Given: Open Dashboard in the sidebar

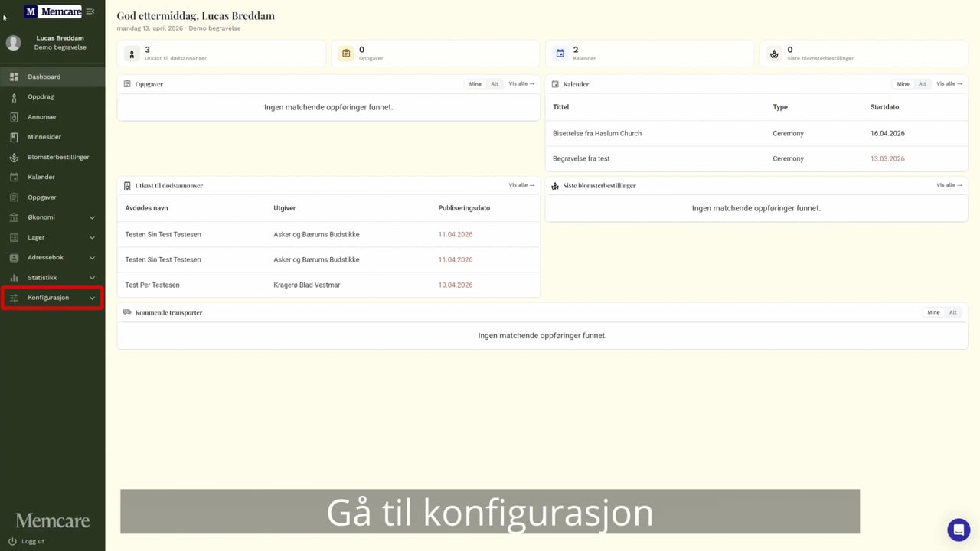Looking at the screenshot, I should click(x=52, y=77).
